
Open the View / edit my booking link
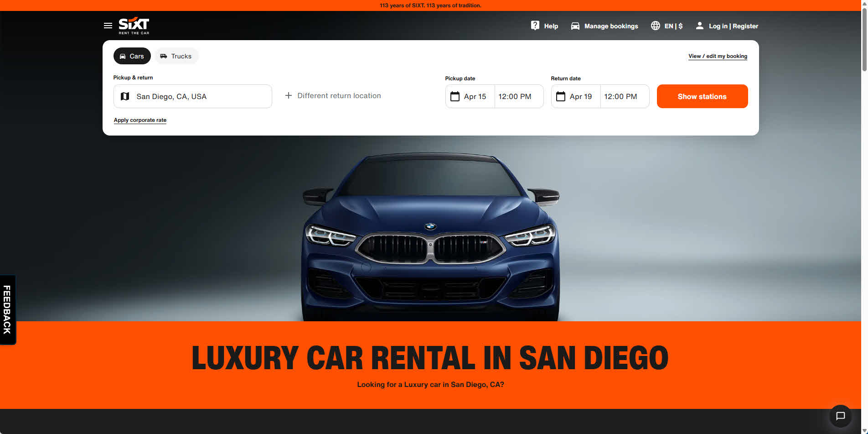[718, 56]
